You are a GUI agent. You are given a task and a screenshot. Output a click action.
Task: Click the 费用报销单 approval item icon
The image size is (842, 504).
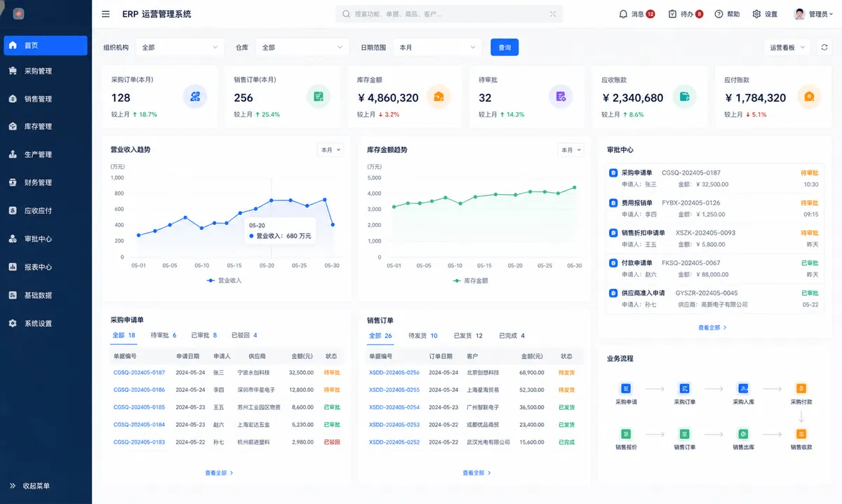(613, 203)
